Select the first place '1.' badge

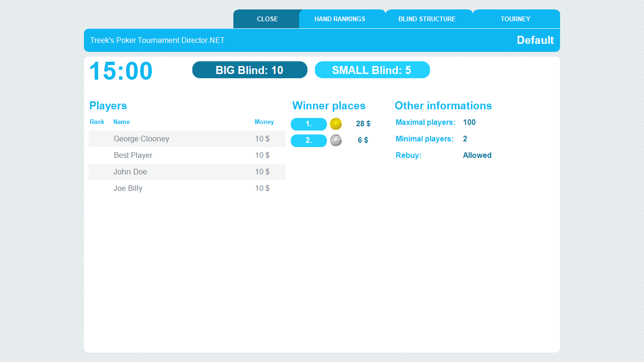[x=309, y=124]
